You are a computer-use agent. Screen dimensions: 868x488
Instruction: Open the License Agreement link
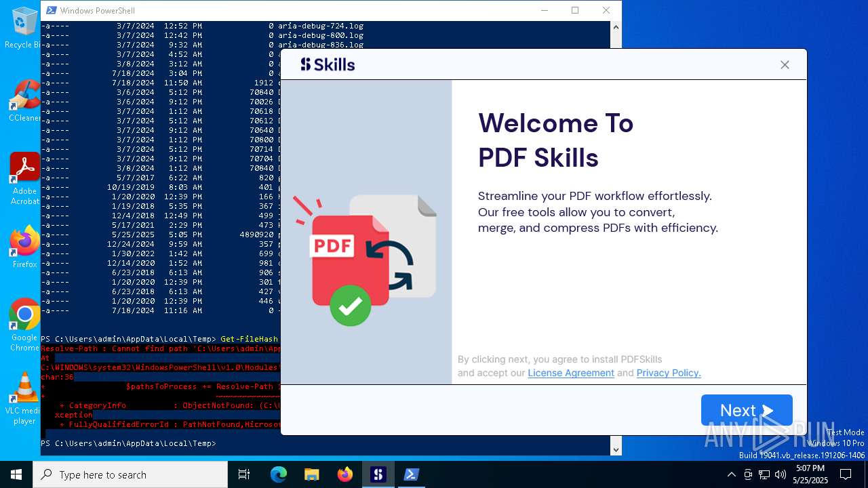[x=571, y=373]
